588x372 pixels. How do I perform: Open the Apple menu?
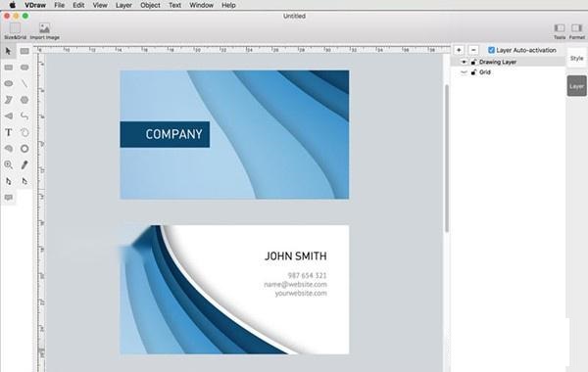tap(12, 5)
